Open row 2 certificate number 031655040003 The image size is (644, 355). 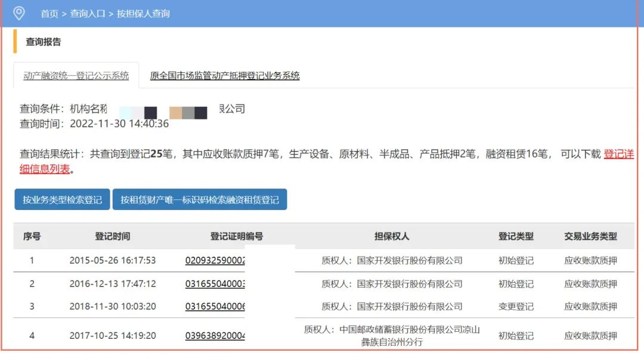215,284
